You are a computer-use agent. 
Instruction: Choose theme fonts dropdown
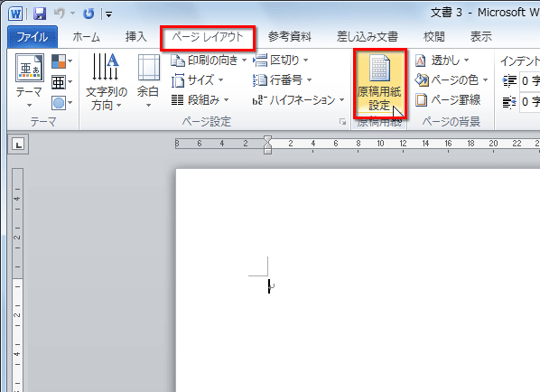click(62, 82)
